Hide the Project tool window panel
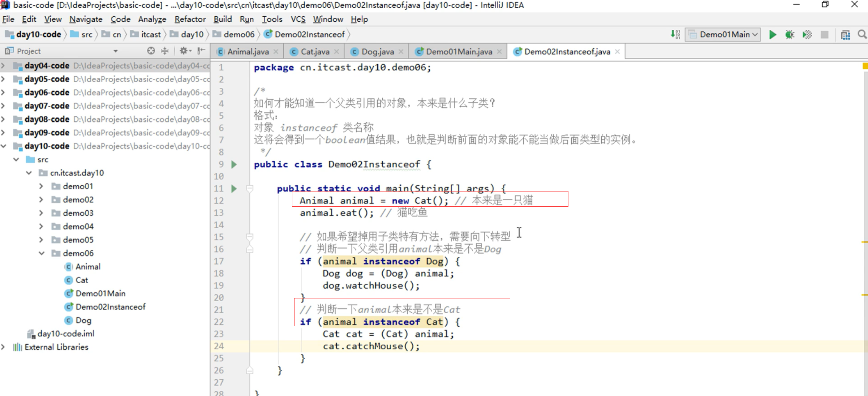 [201, 51]
